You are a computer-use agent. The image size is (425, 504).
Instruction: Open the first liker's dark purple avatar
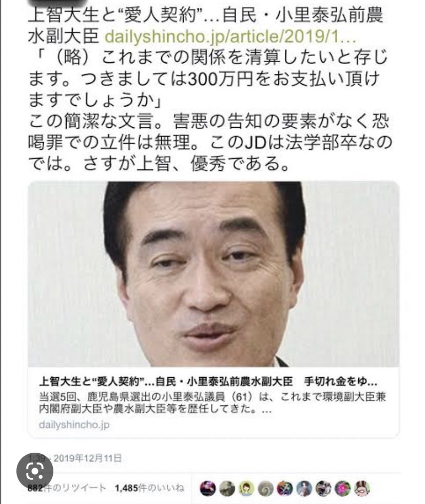(x=208, y=489)
